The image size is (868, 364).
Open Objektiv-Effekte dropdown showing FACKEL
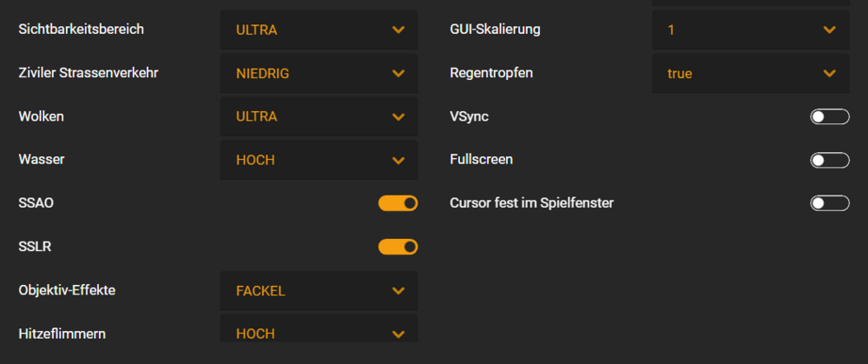(x=319, y=290)
